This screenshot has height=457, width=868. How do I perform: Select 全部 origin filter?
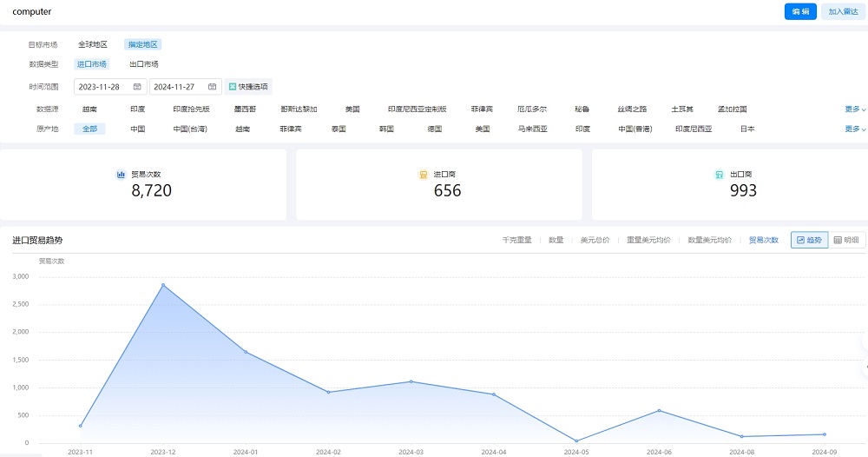pos(90,129)
